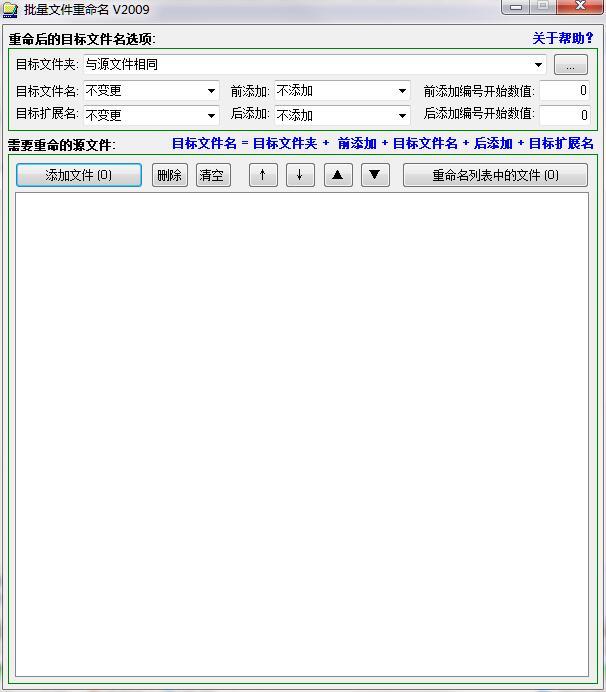Click the move down thin arrow button
The image size is (606, 692).
click(x=300, y=175)
